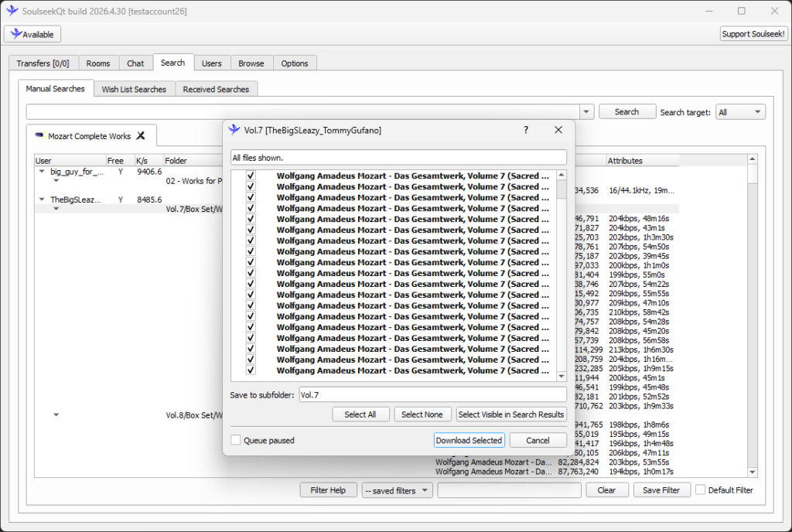The width and height of the screenshot is (792, 532).
Task: Close the SoulseekQt main window
Action: coord(774,11)
